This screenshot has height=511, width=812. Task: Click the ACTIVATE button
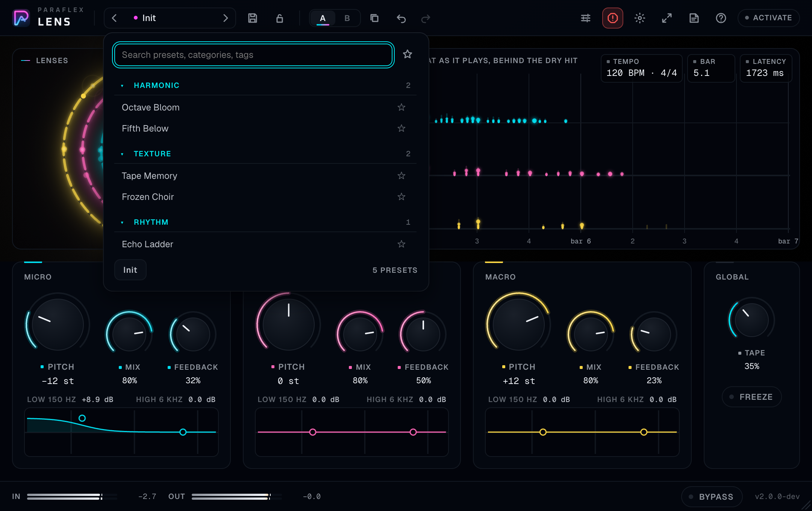point(768,18)
